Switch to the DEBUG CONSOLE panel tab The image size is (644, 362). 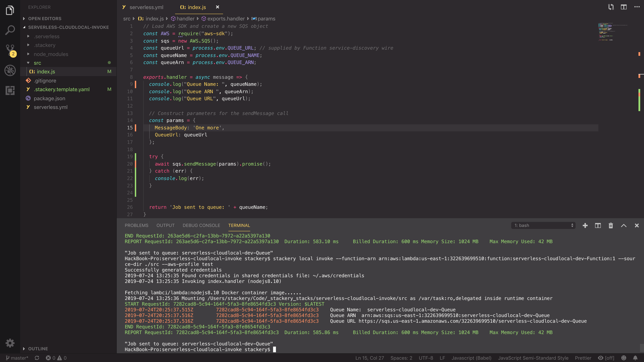201,225
